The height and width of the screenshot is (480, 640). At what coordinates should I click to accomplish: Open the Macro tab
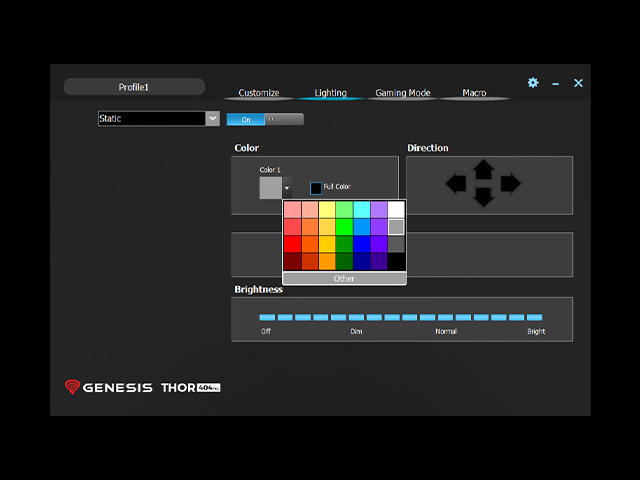click(474, 93)
